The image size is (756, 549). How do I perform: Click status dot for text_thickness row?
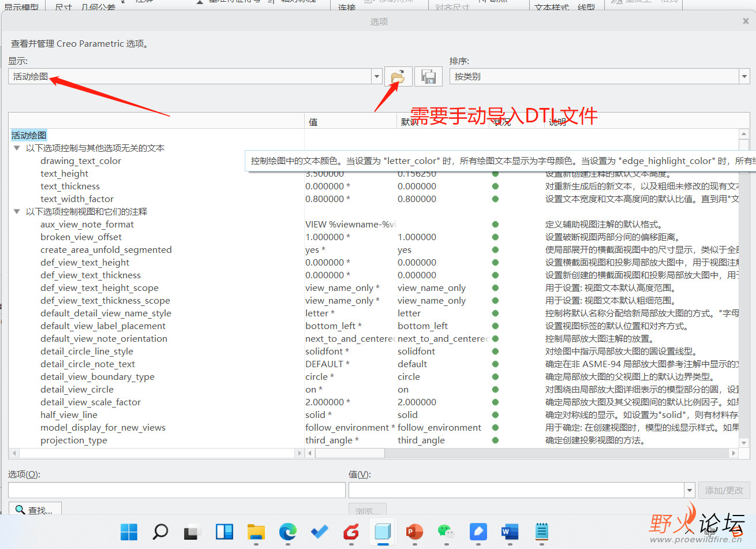495,186
